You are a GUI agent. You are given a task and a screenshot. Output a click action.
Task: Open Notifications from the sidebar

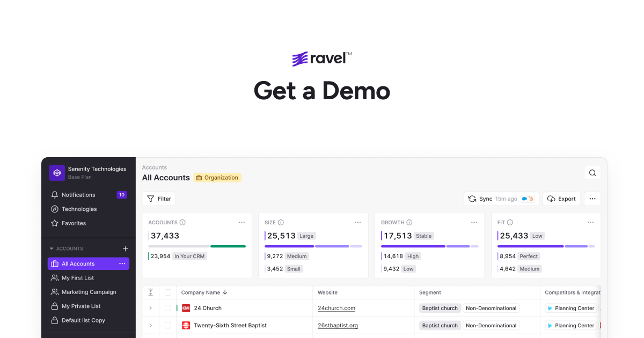pyautogui.click(x=78, y=194)
